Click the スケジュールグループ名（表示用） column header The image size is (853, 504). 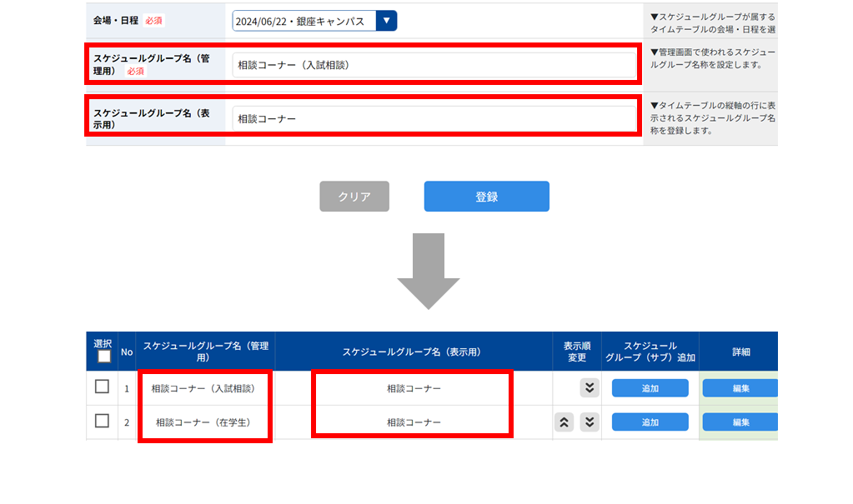pyautogui.click(x=414, y=352)
